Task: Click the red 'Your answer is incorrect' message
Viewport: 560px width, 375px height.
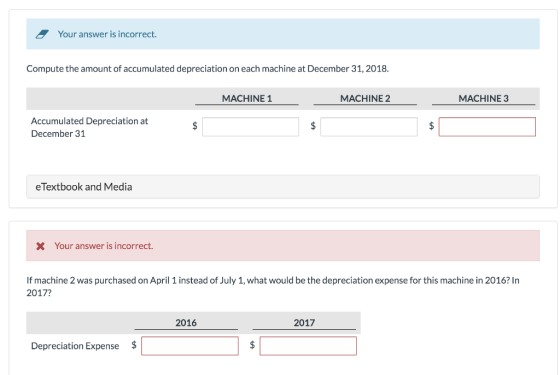Action: tap(104, 246)
